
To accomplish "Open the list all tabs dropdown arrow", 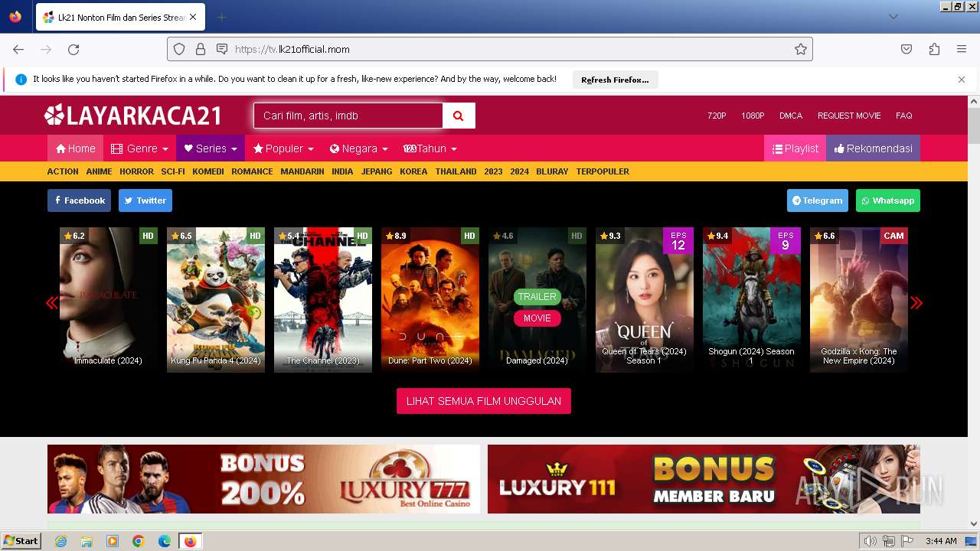I will tap(893, 17).
